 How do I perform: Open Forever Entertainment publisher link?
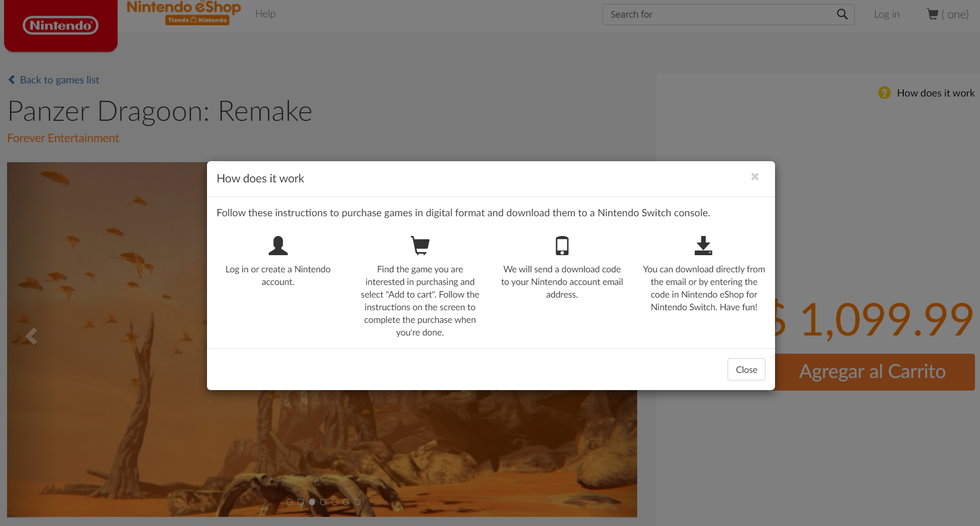coord(63,138)
